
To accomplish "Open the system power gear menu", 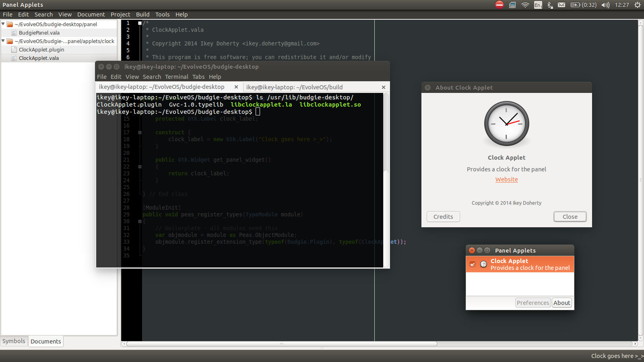I will (638, 5).
